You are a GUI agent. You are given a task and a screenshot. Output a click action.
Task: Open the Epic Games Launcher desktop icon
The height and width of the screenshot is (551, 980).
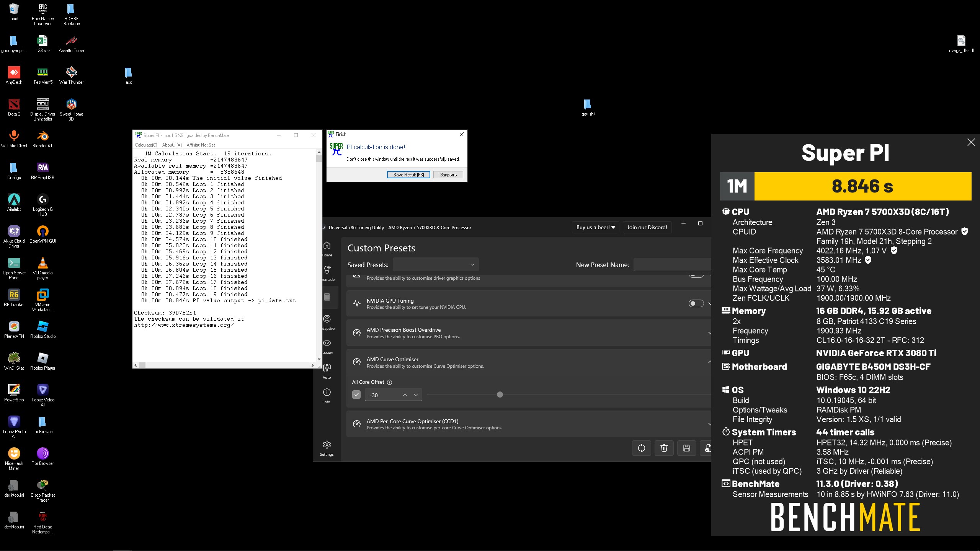(43, 15)
